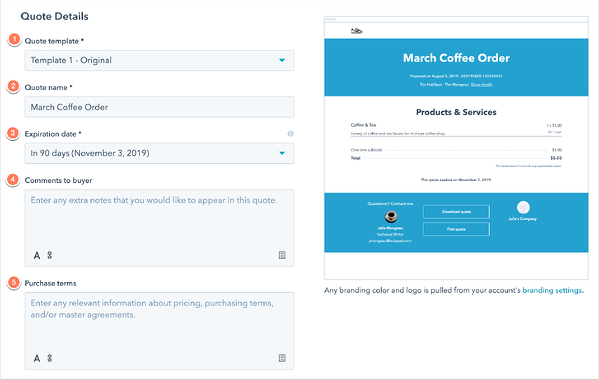Click Print quote button in preview

click(456, 229)
